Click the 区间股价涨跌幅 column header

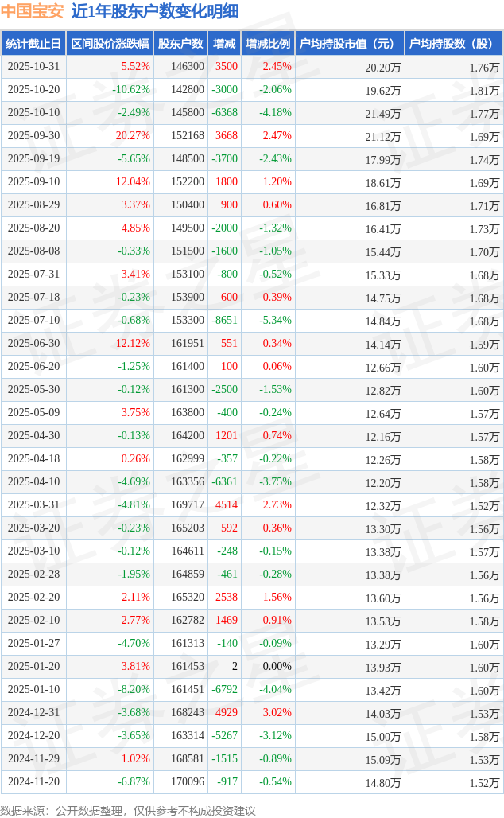click(109, 44)
